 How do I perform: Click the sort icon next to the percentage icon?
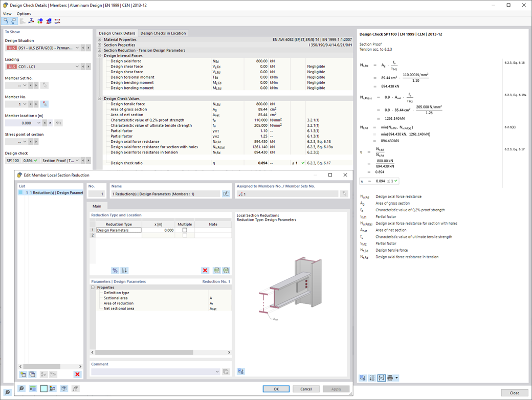[x=125, y=270]
